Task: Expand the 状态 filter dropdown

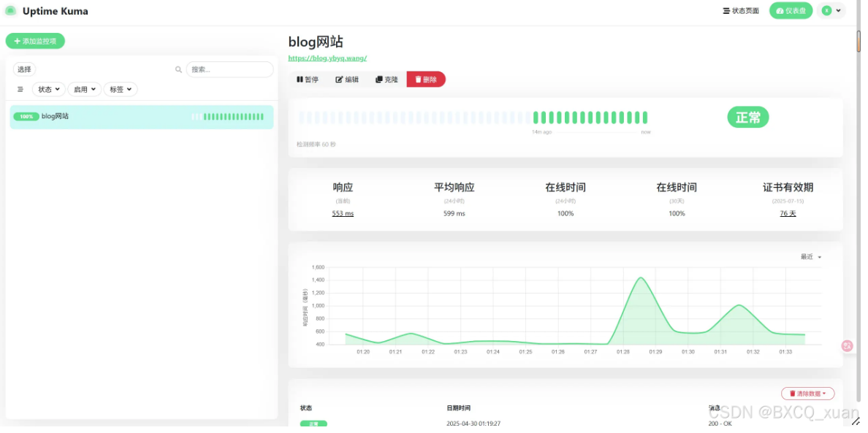Action: 48,89
